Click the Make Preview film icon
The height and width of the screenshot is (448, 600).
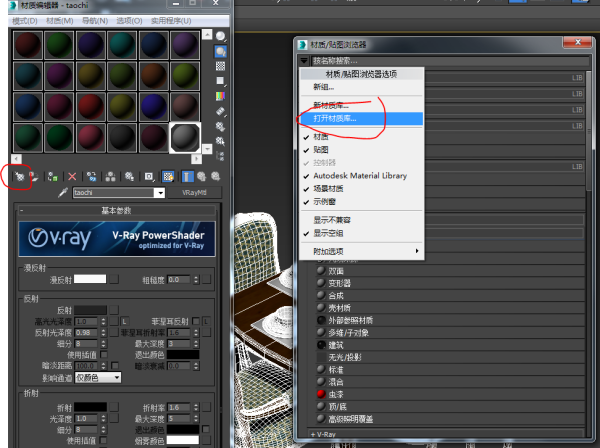point(220,111)
